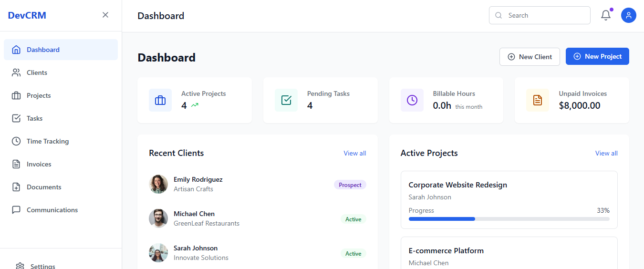Click the magnifier icon in the search box

pyautogui.click(x=499, y=15)
